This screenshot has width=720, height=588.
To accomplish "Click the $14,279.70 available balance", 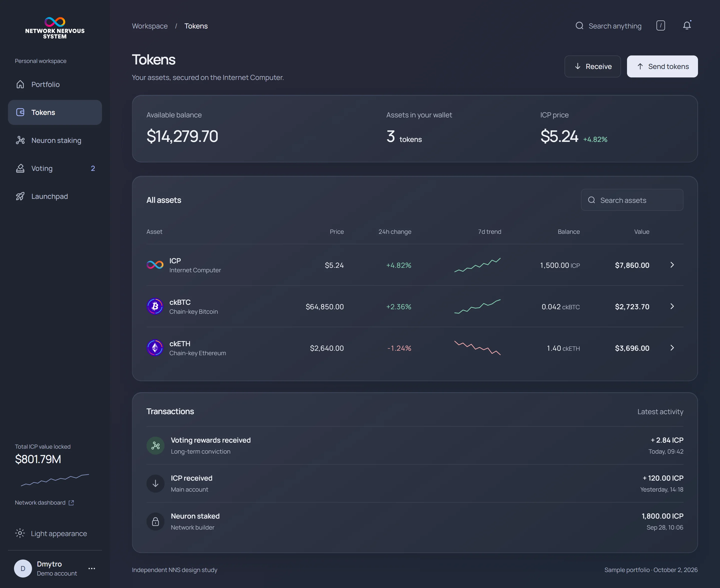I will [x=182, y=136].
